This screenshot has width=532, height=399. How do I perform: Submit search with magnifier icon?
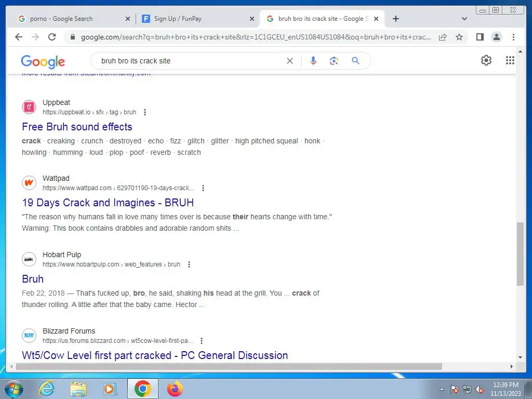pos(355,61)
